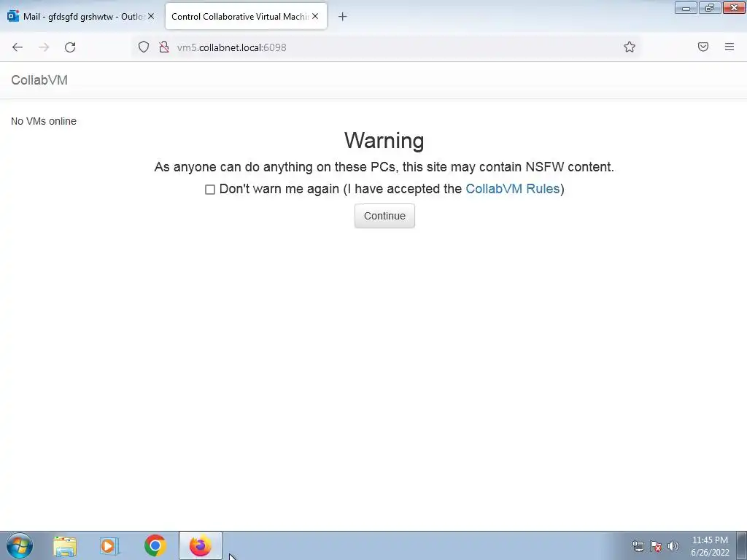
Task: Click the insecure connection padlock icon
Action: tap(164, 47)
